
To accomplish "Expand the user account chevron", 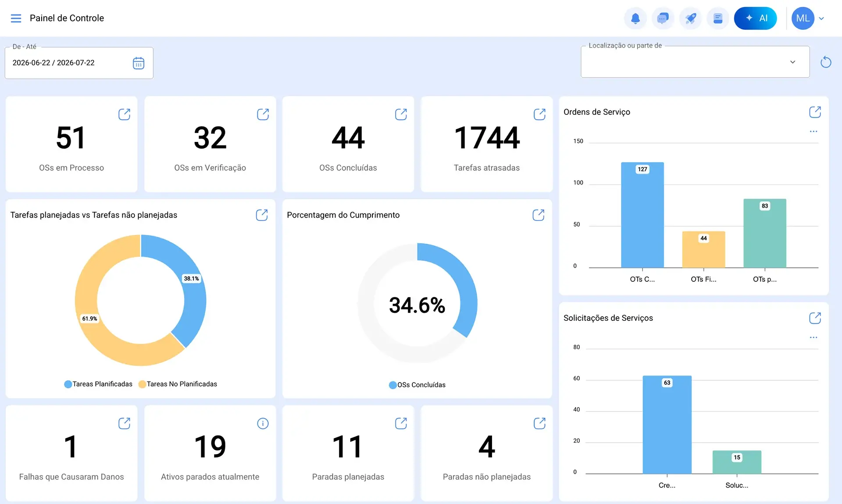I will [821, 18].
